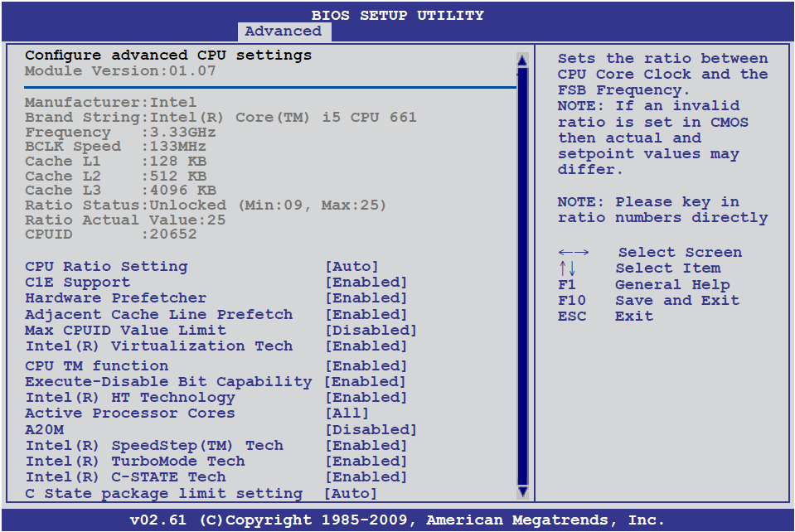Click the ESC Exit entry

(605, 317)
